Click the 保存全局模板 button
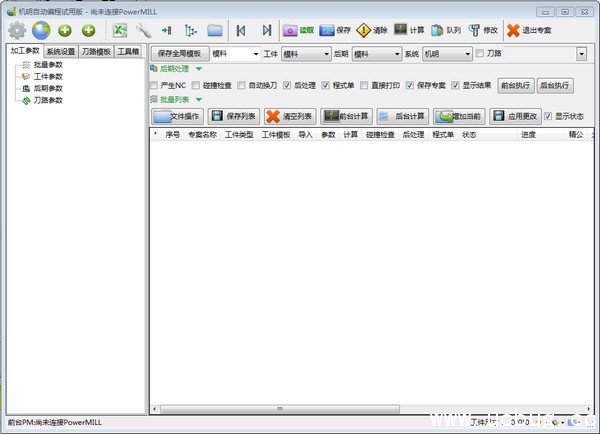This screenshot has height=434, width=600. pyautogui.click(x=180, y=53)
